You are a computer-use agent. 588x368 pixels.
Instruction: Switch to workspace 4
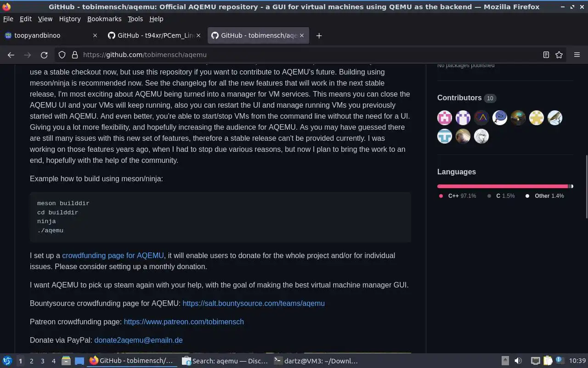click(53, 361)
